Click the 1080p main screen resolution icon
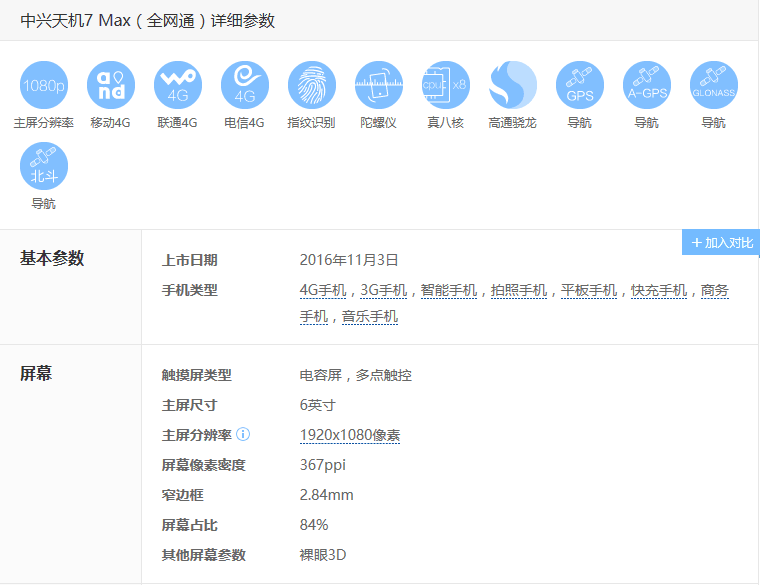This screenshot has width=760, height=585. coord(44,85)
